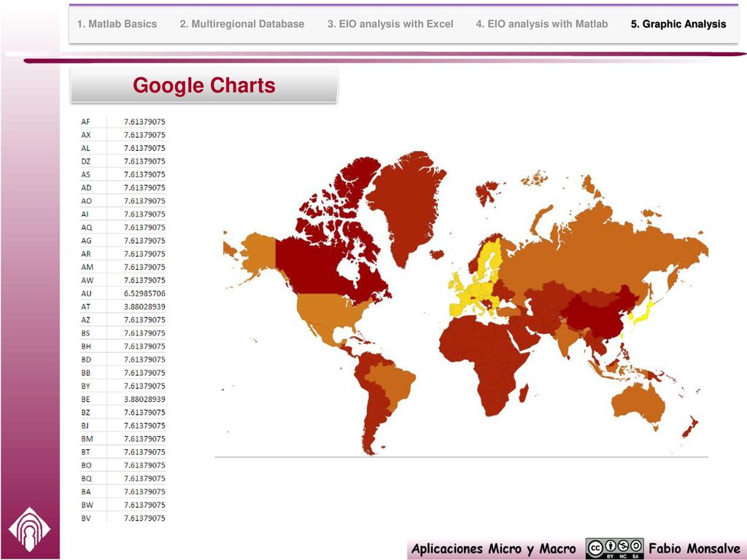Click the Google Charts title banner
Viewport: 747px width, 560px height.
pyautogui.click(x=204, y=85)
